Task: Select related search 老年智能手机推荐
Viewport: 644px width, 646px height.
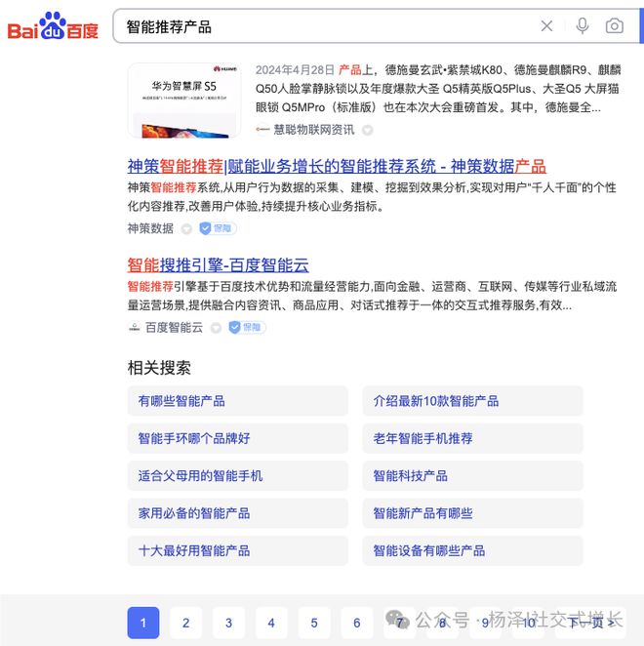Action: 472,438
